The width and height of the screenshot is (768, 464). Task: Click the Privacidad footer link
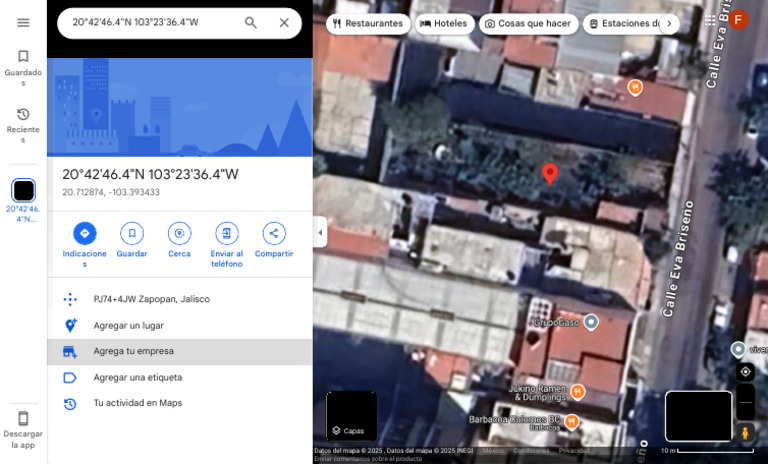click(x=574, y=451)
